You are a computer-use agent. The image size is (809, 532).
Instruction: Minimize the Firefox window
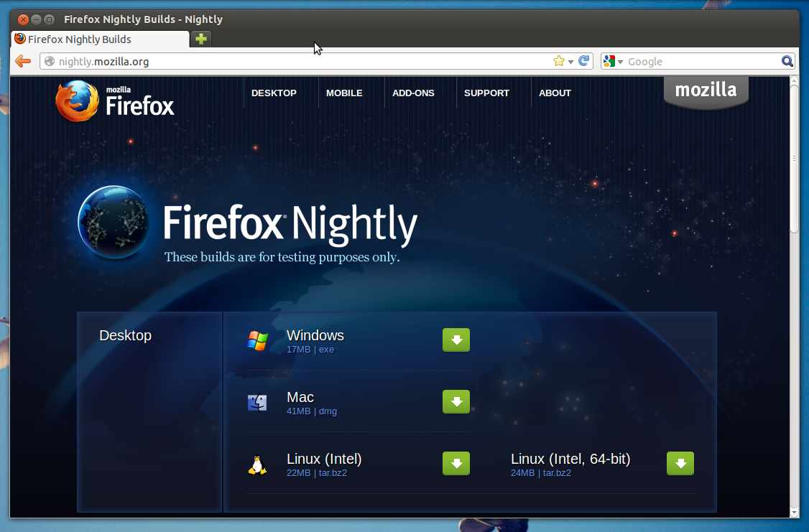pos(36,19)
